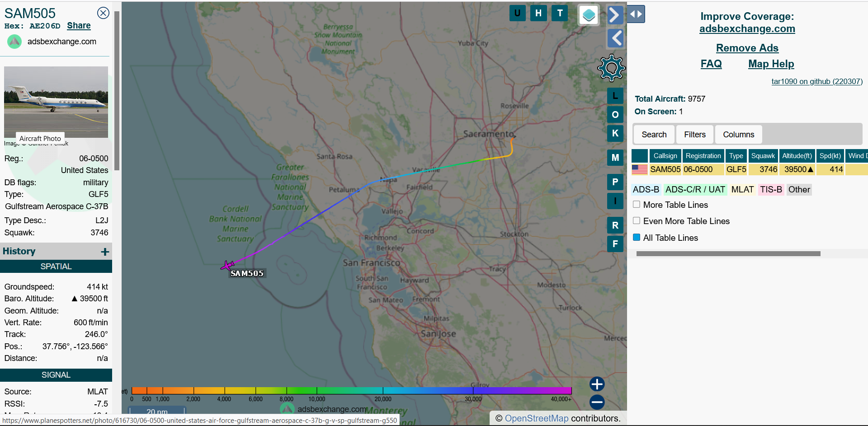Viewport: 868px width, 426px height.
Task: Click the adsbexchange logo icon in info panel
Action: (x=14, y=42)
